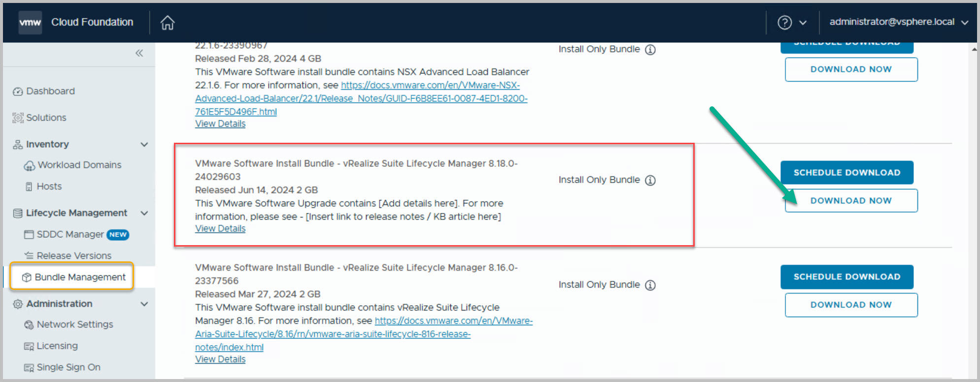The image size is (980, 382).
Task: Open Solutions from the sidebar
Action: coord(46,118)
